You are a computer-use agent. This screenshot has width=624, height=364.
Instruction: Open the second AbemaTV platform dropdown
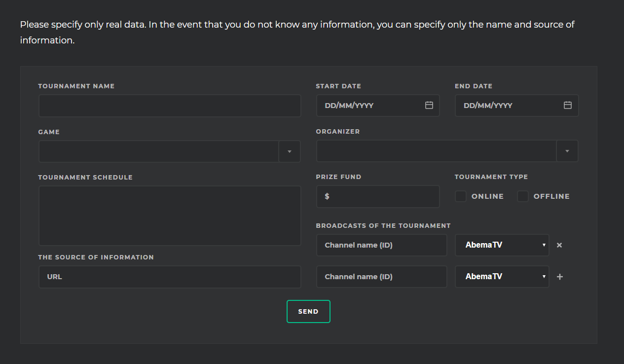click(502, 277)
